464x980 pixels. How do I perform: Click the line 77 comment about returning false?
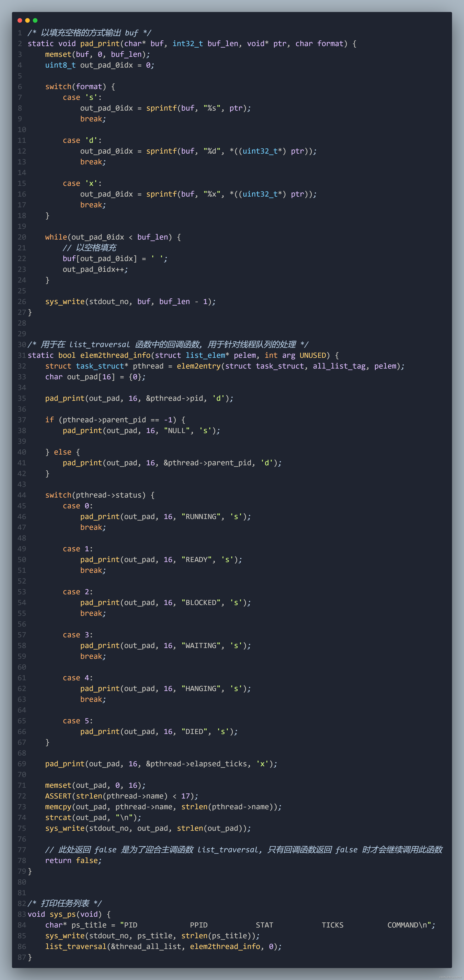[x=244, y=850]
